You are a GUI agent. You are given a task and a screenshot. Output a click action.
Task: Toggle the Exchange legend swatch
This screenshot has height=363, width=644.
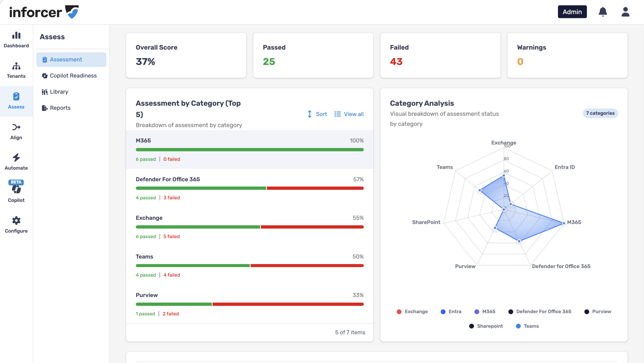pos(399,312)
